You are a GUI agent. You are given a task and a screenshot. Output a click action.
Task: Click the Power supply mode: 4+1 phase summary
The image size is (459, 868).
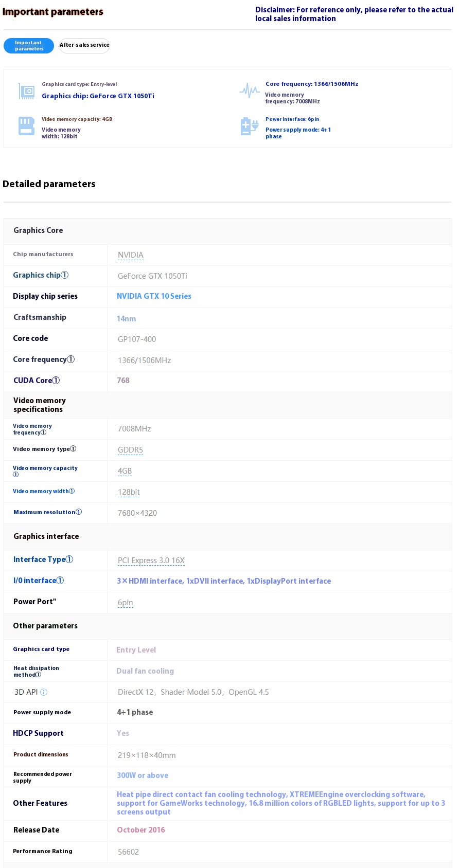[x=298, y=133]
